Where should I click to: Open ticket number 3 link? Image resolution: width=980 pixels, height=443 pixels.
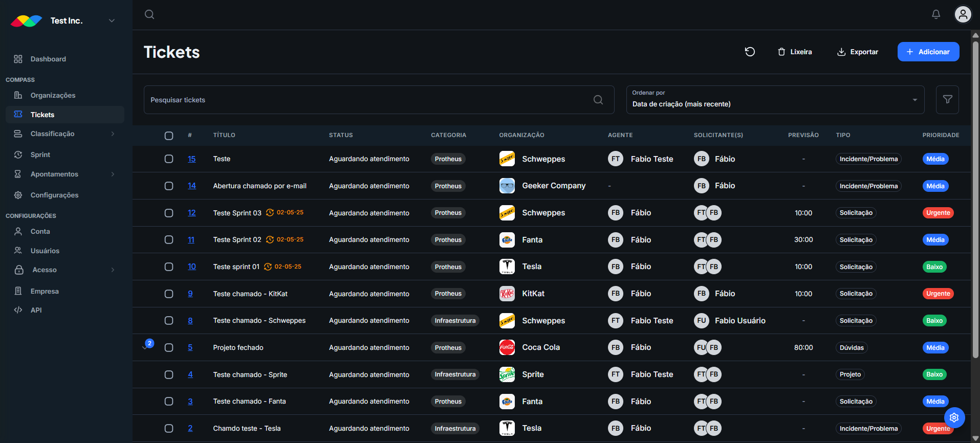190,402
